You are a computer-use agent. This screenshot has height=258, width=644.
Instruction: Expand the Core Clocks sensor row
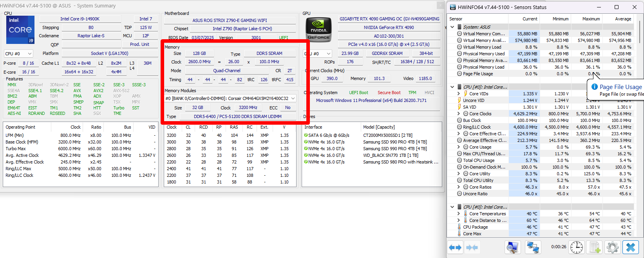459,114
